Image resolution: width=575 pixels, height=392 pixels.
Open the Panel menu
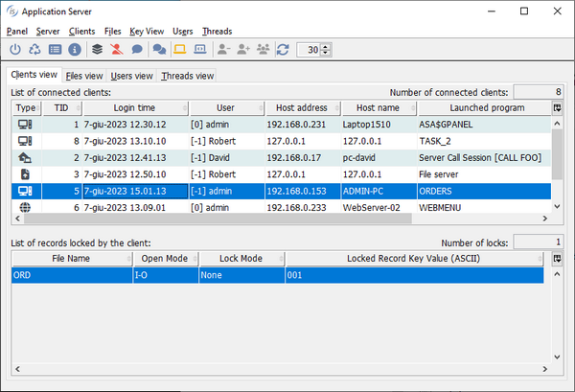17,32
